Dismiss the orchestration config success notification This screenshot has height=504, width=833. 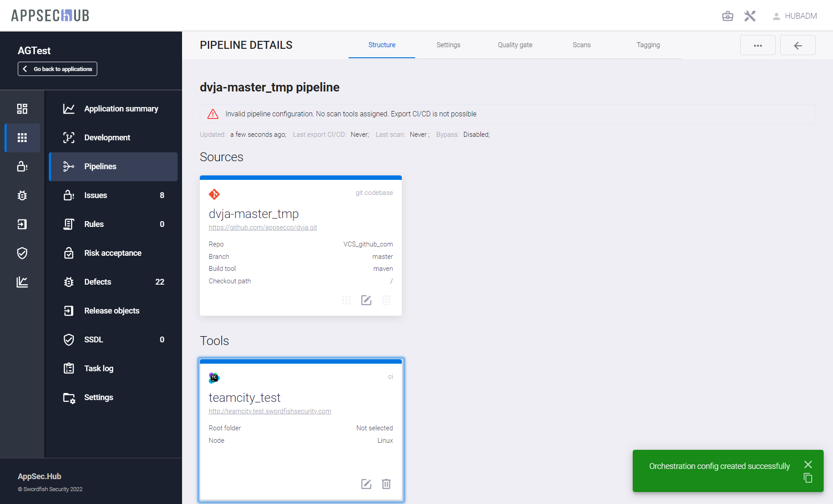(808, 464)
